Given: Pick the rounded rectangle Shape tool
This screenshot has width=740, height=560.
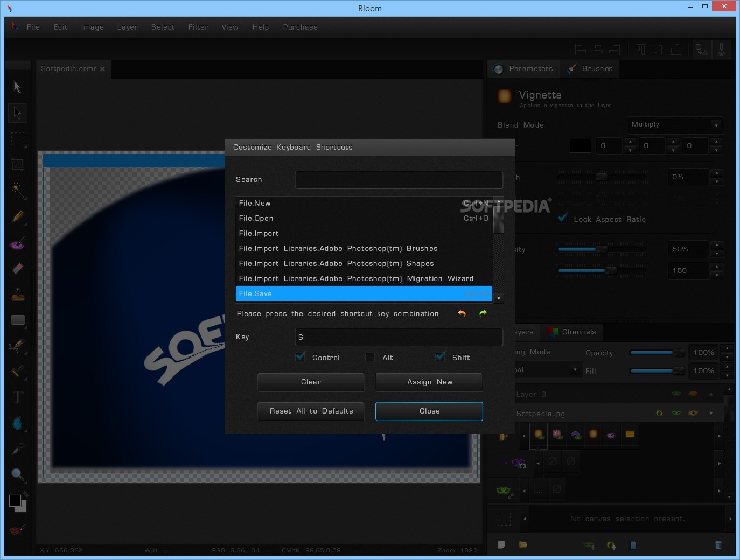Looking at the screenshot, I should point(18,320).
